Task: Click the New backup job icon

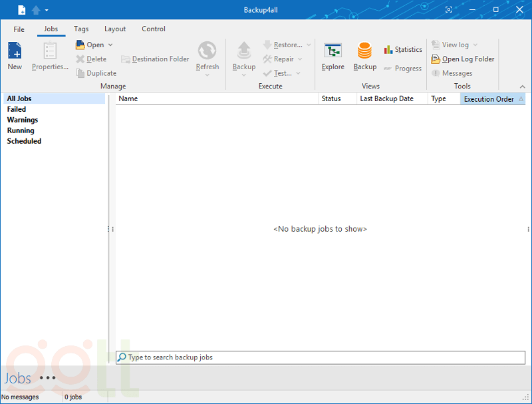Action: (15, 51)
